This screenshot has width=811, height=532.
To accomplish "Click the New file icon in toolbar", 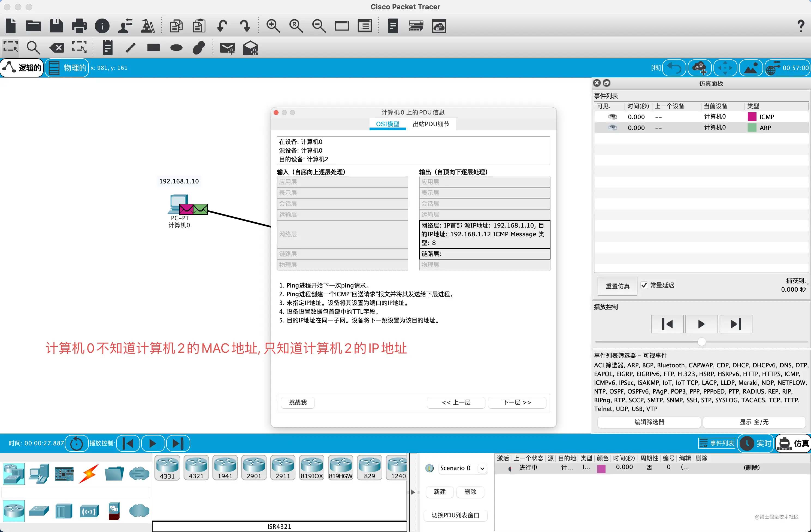I will 11,26.
